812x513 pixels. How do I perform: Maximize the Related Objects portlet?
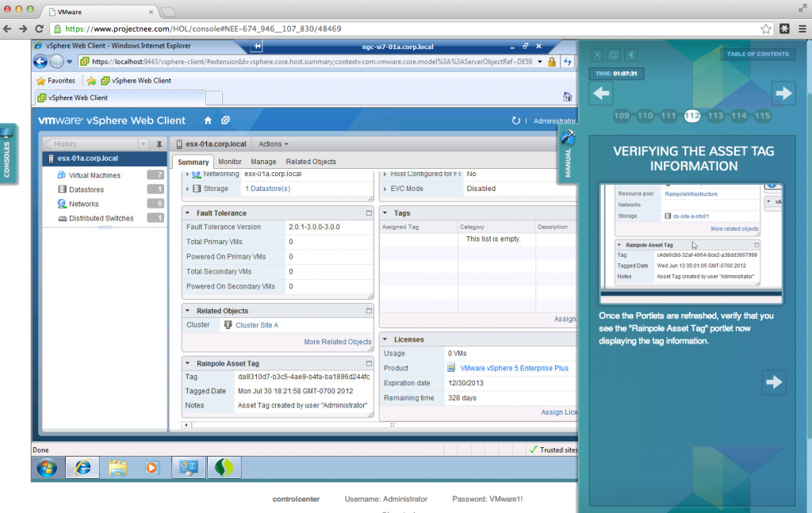click(369, 311)
